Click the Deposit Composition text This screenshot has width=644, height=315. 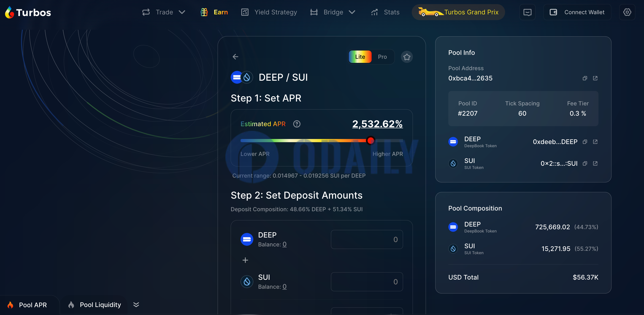tap(297, 209)
